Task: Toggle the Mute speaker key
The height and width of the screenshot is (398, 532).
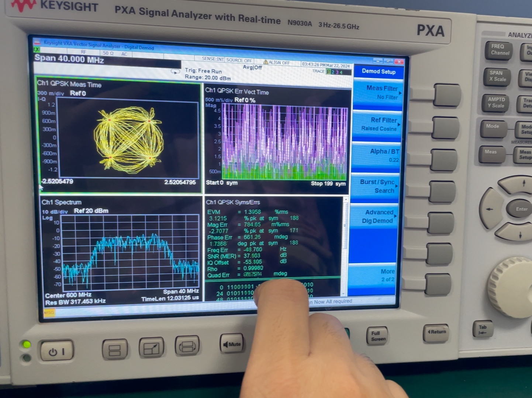Action: pos(232,344)
